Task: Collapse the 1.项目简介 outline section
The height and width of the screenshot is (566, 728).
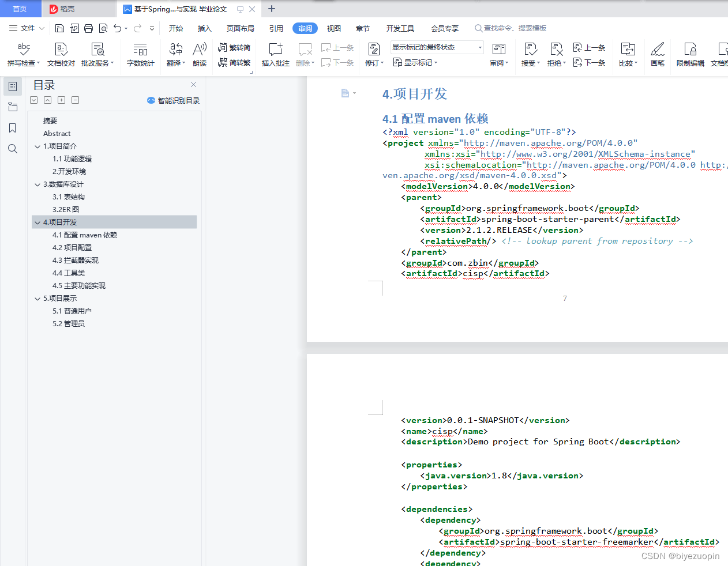Action: (x=37, y=146)
